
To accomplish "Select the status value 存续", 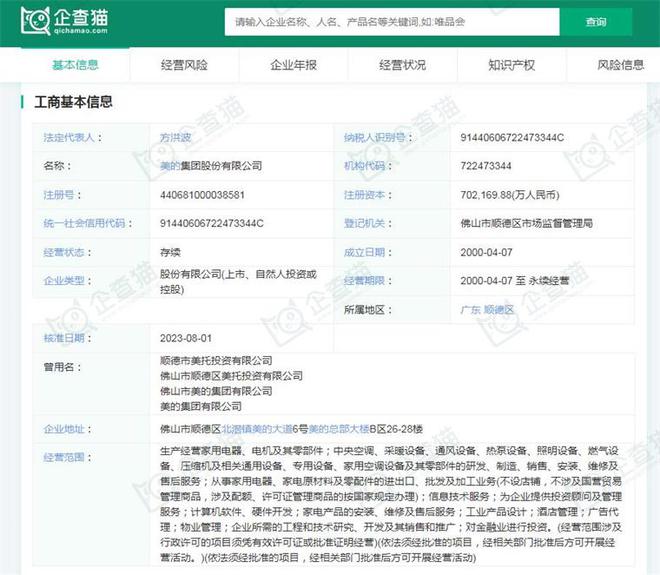I will [170, 252].
